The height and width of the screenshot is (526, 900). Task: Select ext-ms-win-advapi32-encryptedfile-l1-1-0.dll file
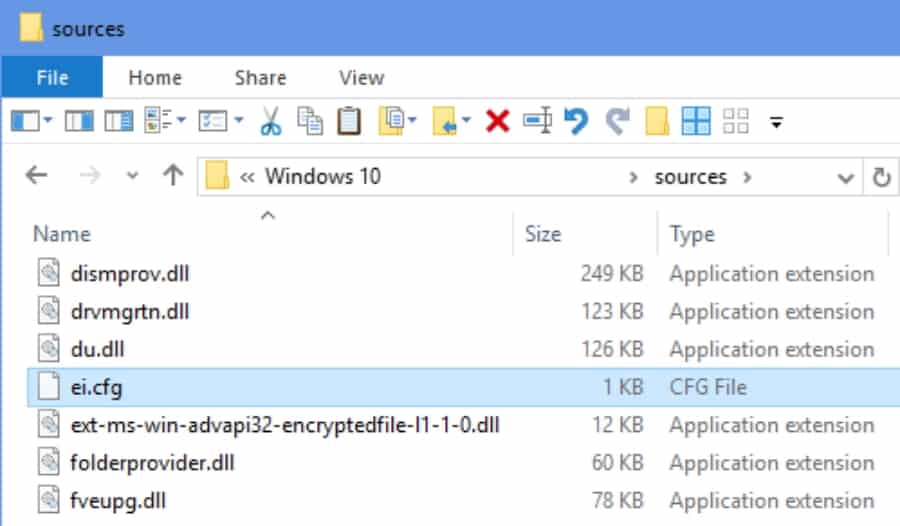[285, 426]
